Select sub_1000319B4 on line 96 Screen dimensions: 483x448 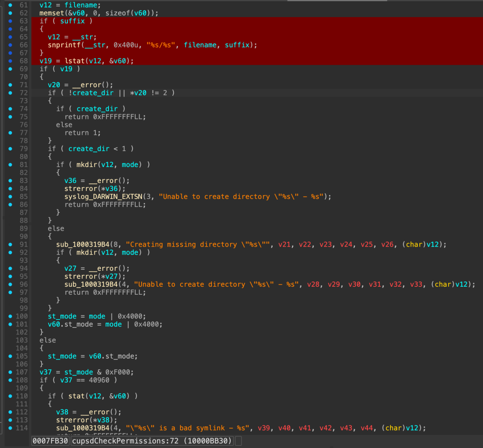click(x=91, y=284)
